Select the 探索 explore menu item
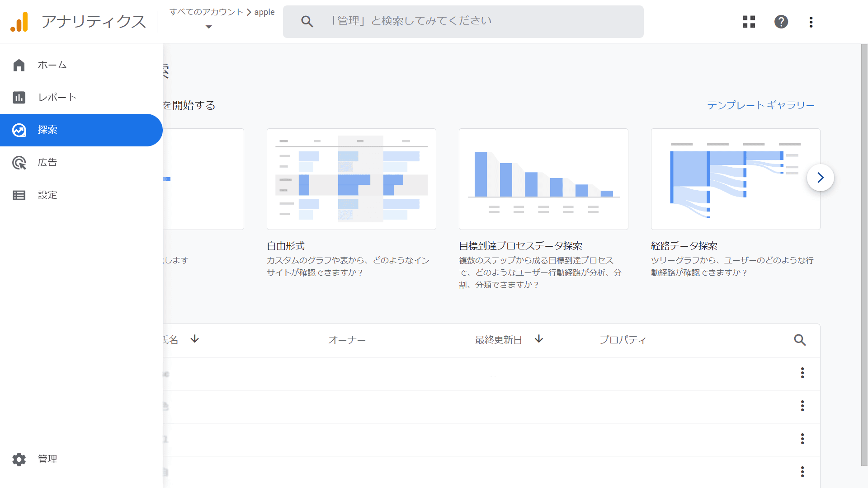 click(x=81, y=130)
